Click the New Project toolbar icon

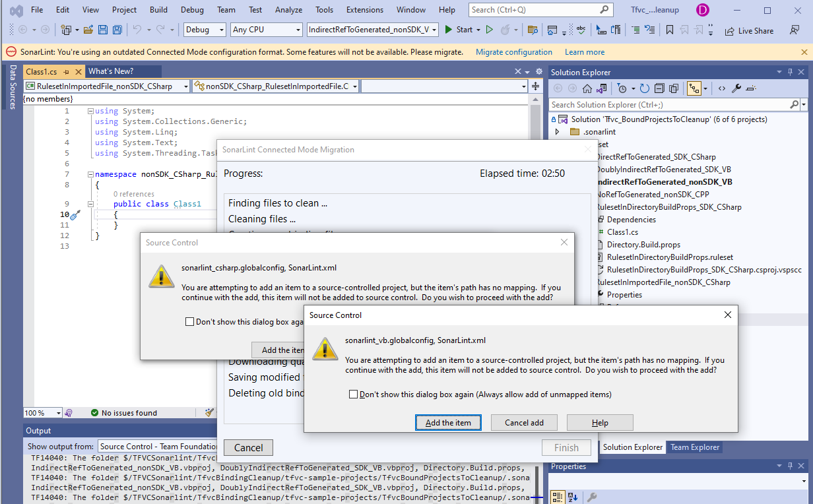(66, 30)
